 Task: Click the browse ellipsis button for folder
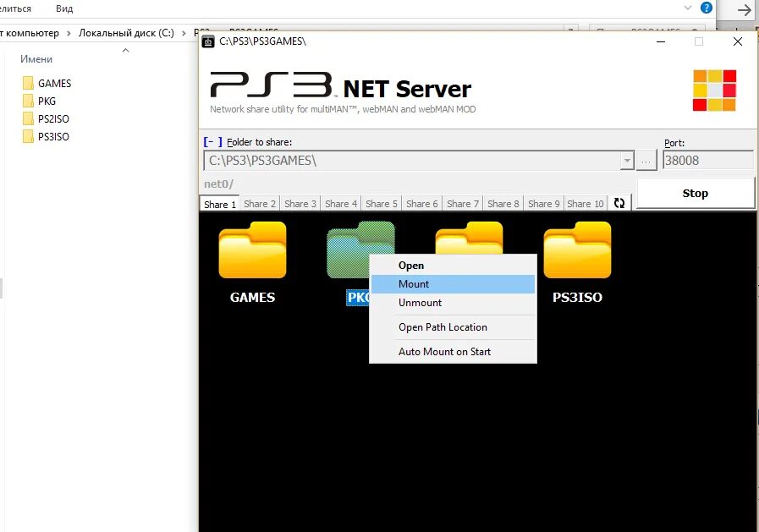pyautogui.click(x=646, y=161)
